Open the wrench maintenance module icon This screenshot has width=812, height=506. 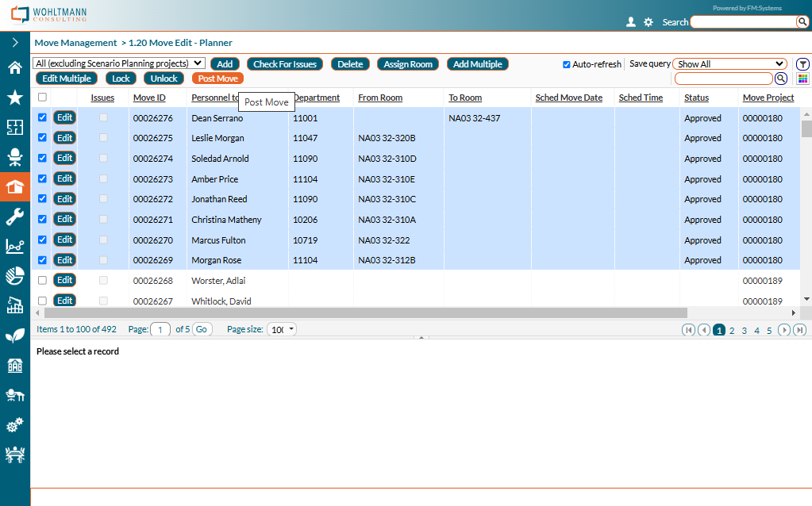14,217
